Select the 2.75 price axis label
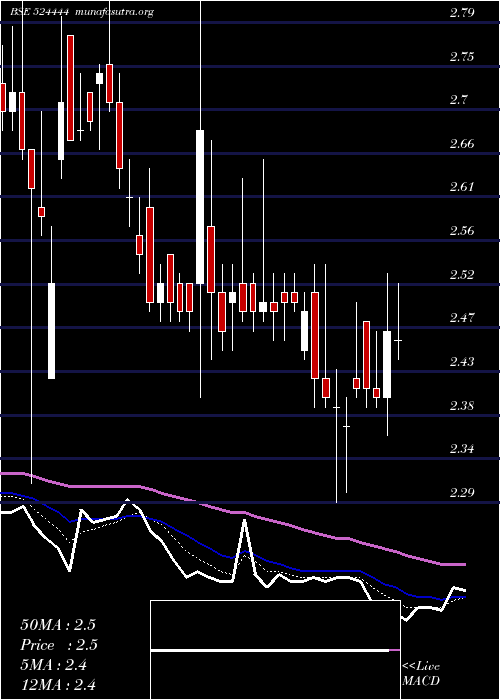 [x=462, y=57]
